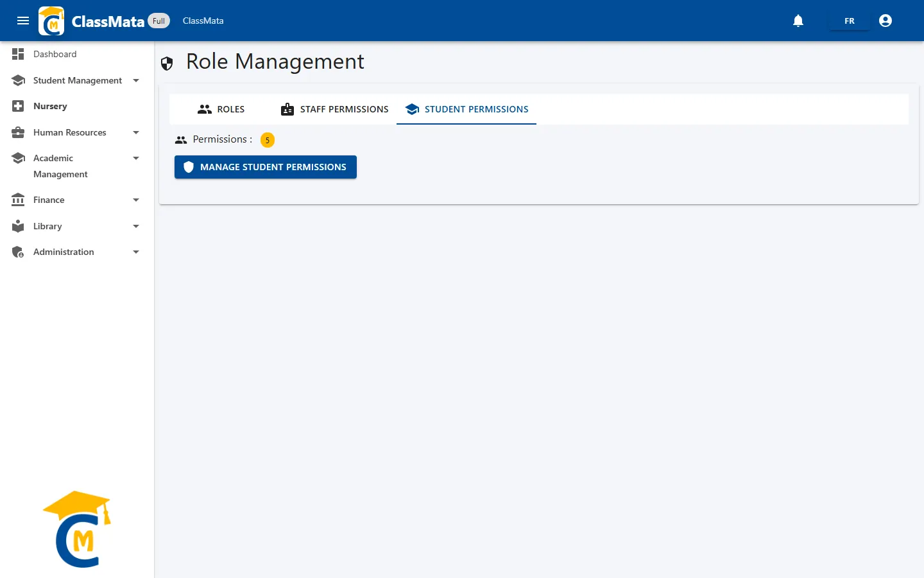Click Manage Student Permissions button
The image size is (924, 578).
tap(266, 167)
